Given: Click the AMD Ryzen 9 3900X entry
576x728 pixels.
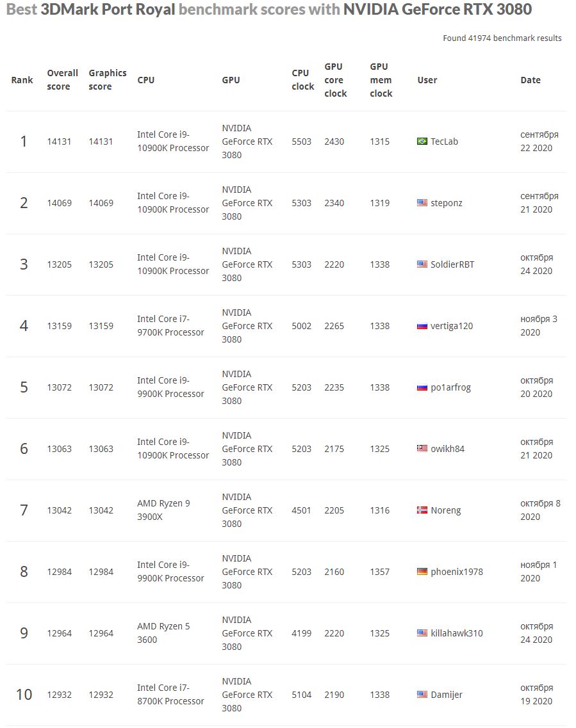Looking at the screenshot, I should point(163,510).
